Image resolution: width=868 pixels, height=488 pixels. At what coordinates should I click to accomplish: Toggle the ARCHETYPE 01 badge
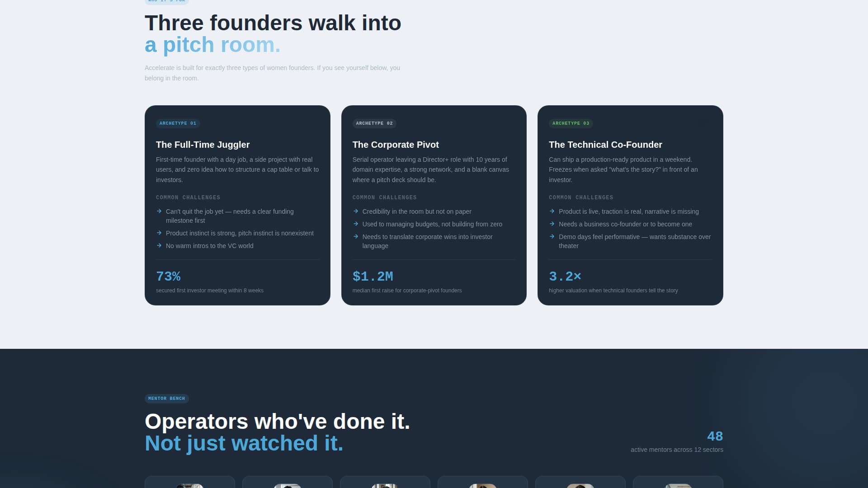click(178, 123)
